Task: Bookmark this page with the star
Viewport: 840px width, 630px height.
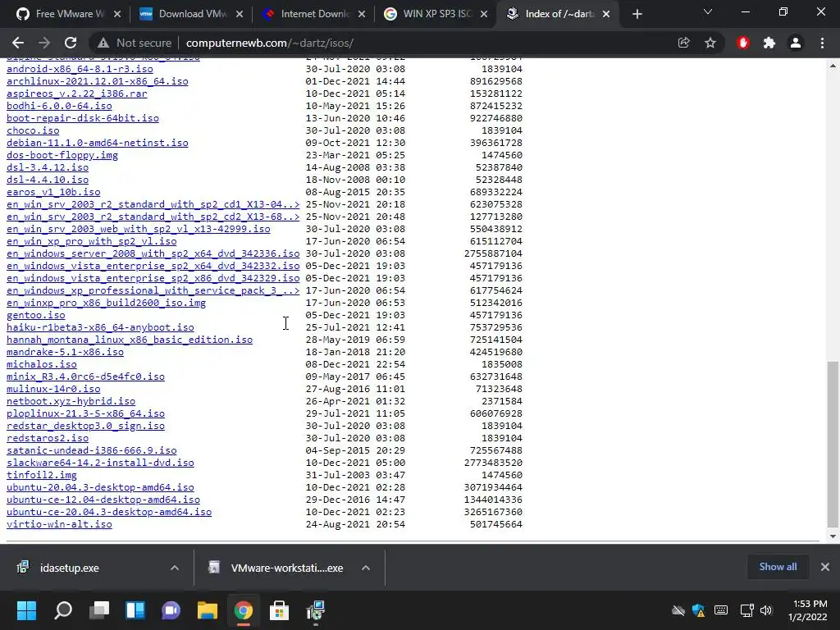Action: click(x=710, y=43)
